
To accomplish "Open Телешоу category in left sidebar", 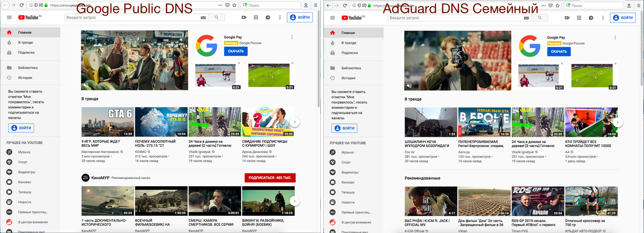I will tap(30, 192).
